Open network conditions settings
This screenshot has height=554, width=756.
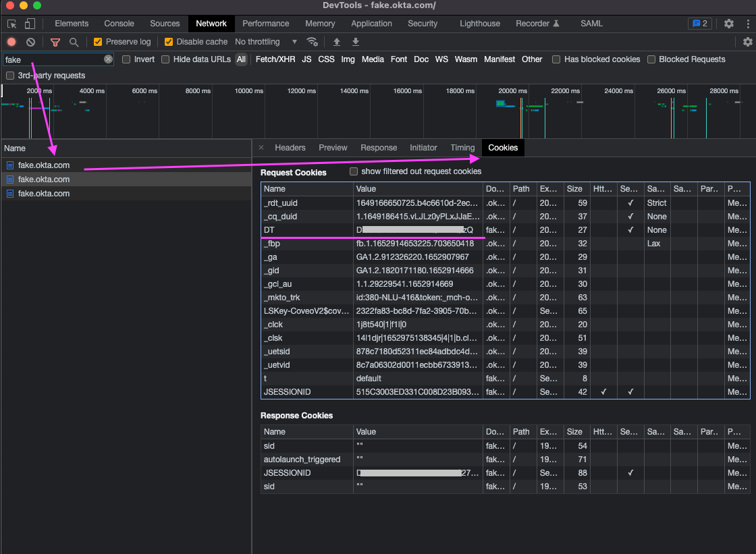click(x=313, y=41)
